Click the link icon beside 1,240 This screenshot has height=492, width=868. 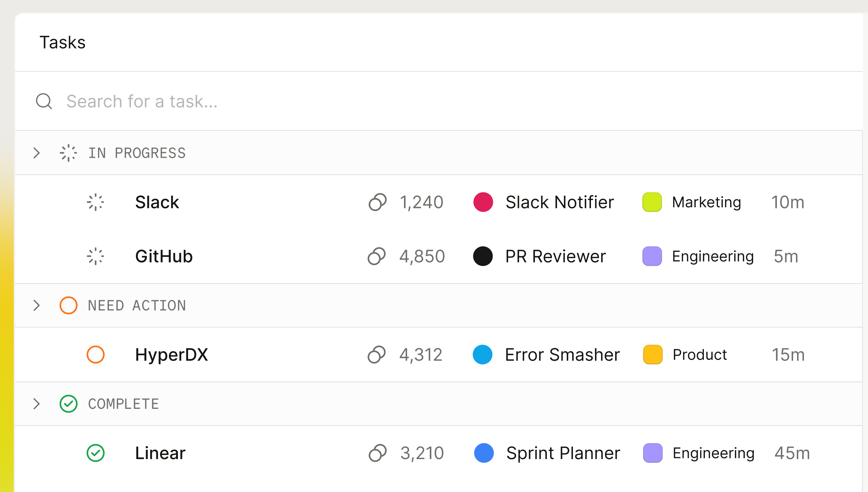(378, 202)
